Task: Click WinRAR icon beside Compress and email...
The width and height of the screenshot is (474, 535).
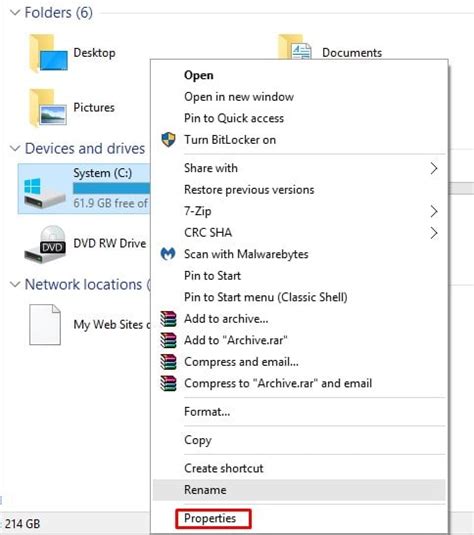Action: (169, 362)
